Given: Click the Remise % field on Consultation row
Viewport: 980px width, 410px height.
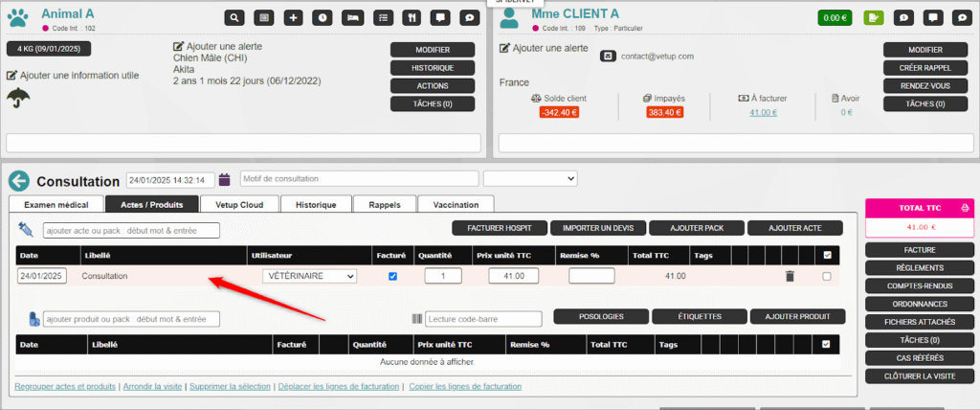Looking at the screenshot, I should [591, 276].
